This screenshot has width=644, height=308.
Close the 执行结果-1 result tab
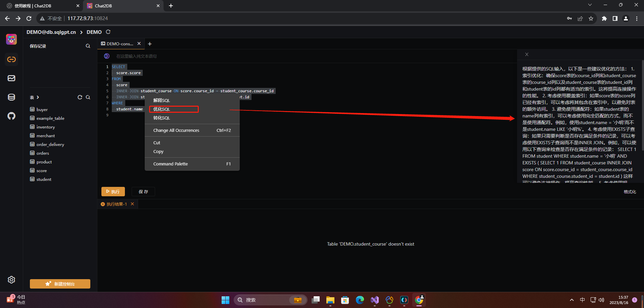click(132, 204)
